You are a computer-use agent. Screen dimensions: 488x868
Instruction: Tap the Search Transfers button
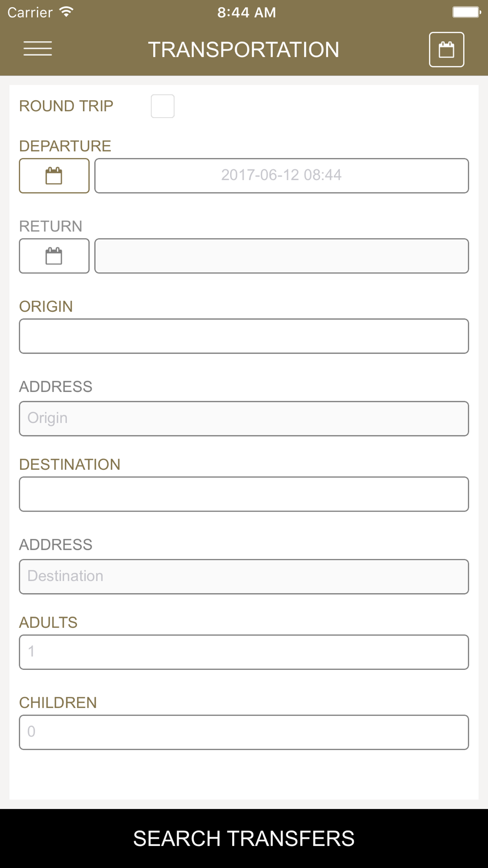(x=244, y=838)
